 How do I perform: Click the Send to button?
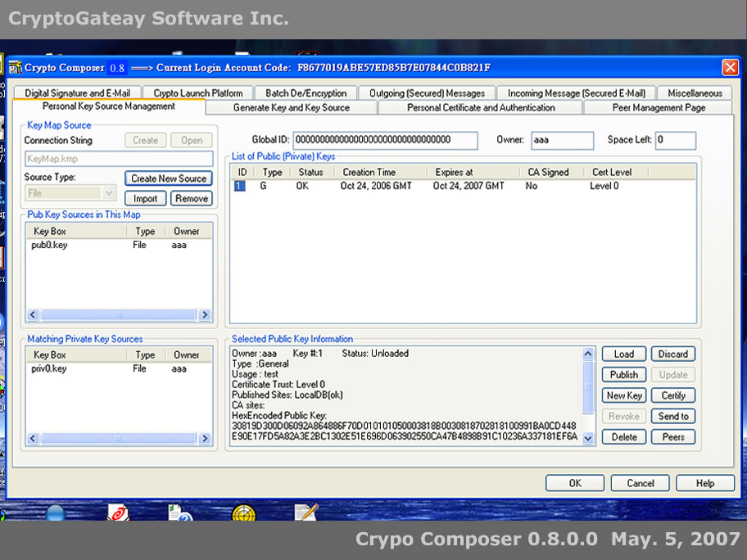pos(672,416)
